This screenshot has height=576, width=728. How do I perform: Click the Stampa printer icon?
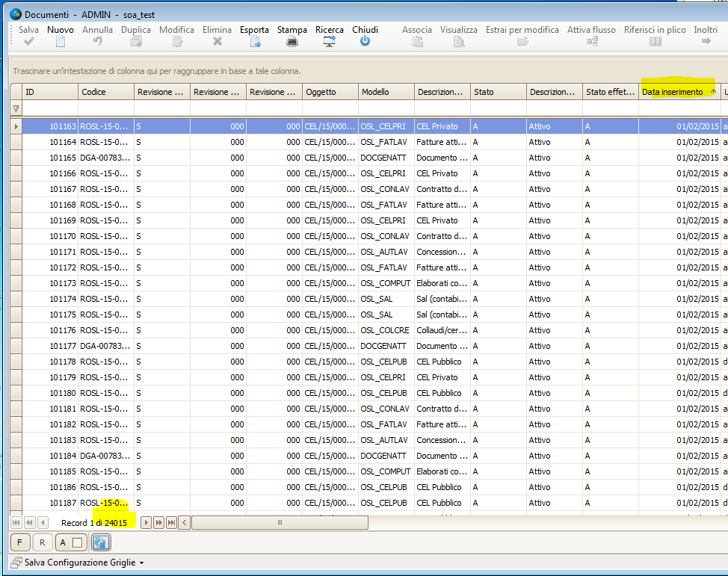pyautogui.click(x=291, y=42)
